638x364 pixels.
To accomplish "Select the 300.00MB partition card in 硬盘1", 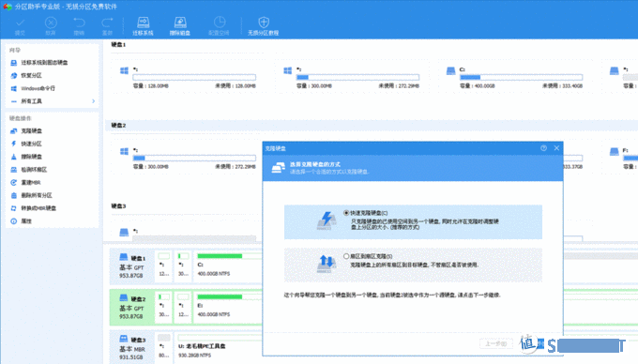I will click(x=352, y=77).
